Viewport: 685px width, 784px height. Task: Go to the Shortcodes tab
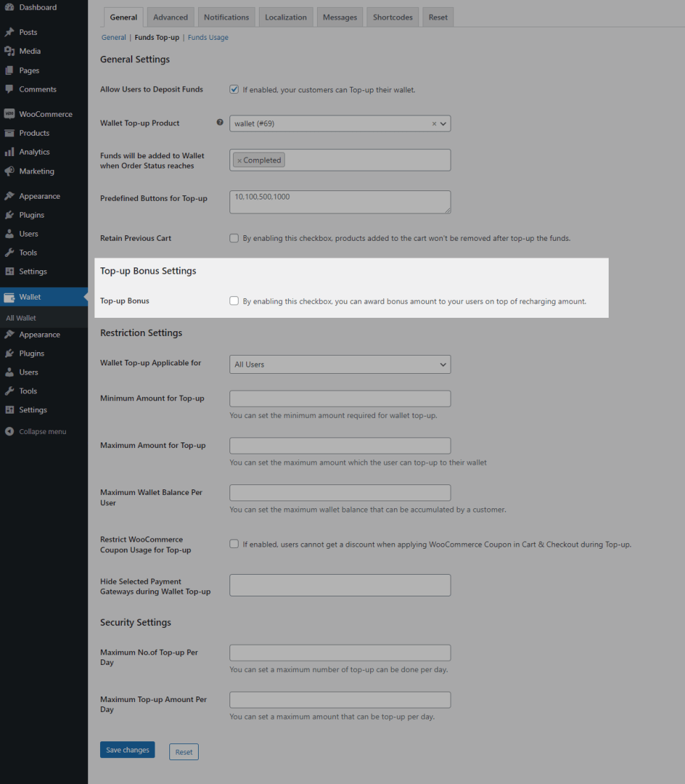[x=393, y=17]
